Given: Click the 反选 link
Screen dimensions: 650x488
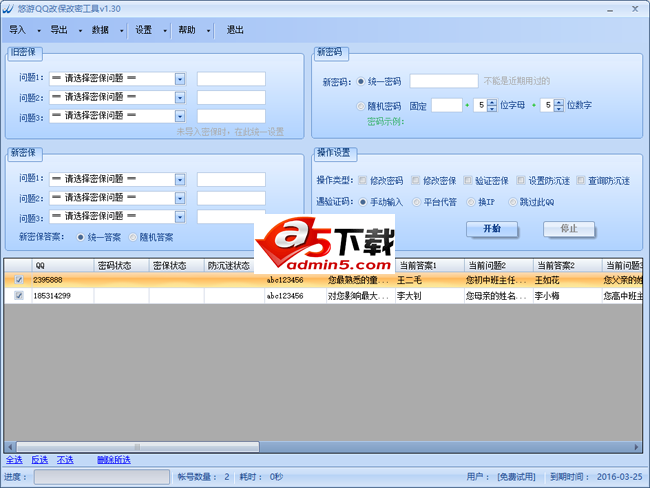Looking at the screenshot, I should tap(40, 460).
